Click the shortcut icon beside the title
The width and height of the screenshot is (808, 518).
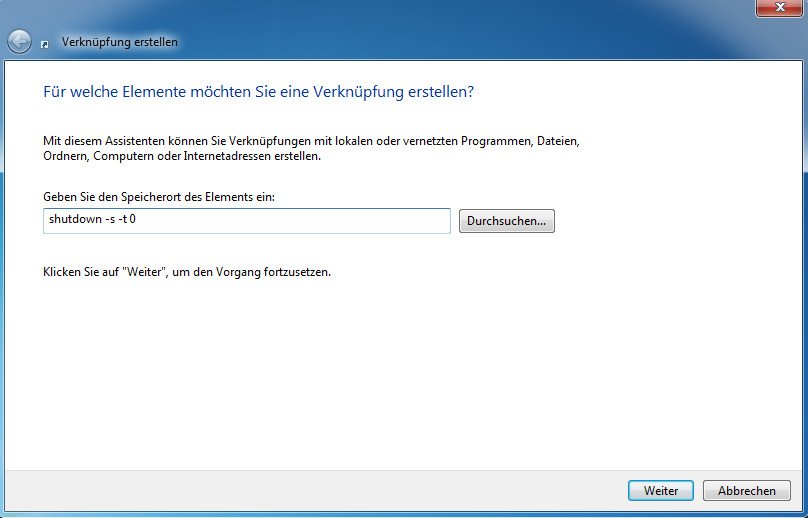[x=45, y=44]
